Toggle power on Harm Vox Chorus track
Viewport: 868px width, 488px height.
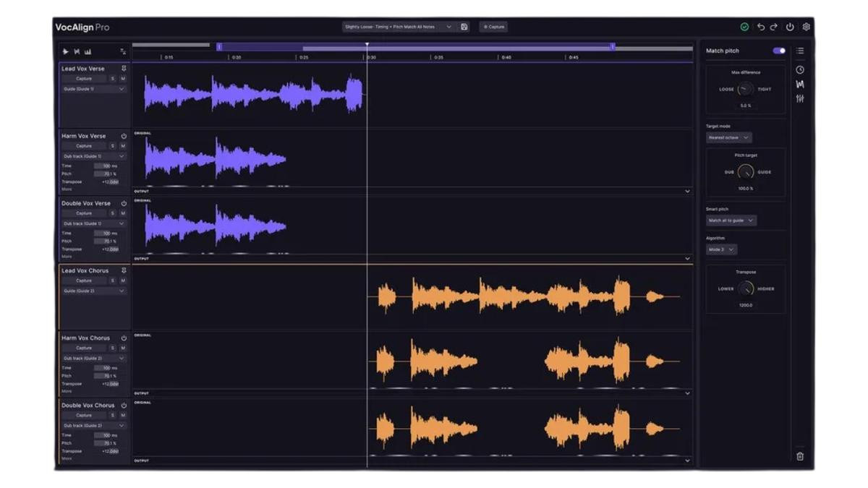coord(124,338)
